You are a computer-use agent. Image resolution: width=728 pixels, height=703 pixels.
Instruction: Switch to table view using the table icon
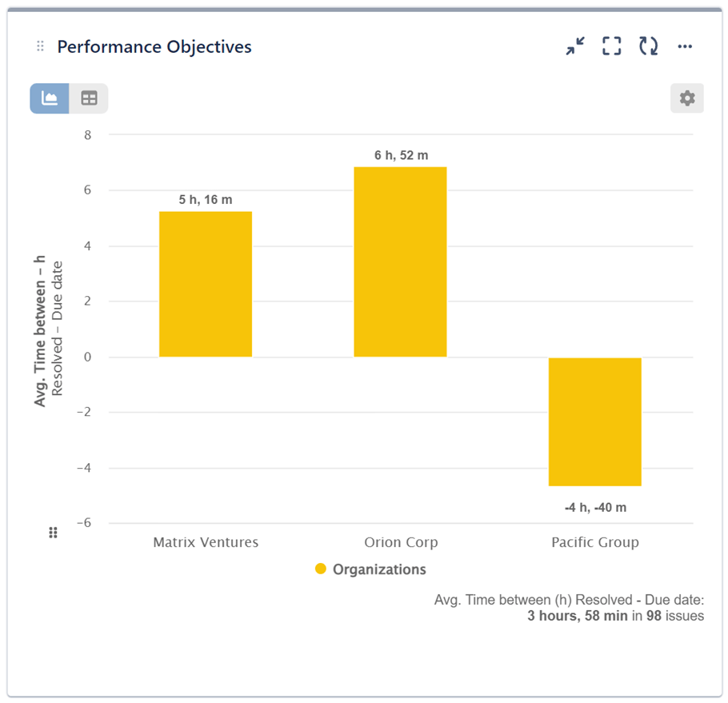tap(88, 98)
